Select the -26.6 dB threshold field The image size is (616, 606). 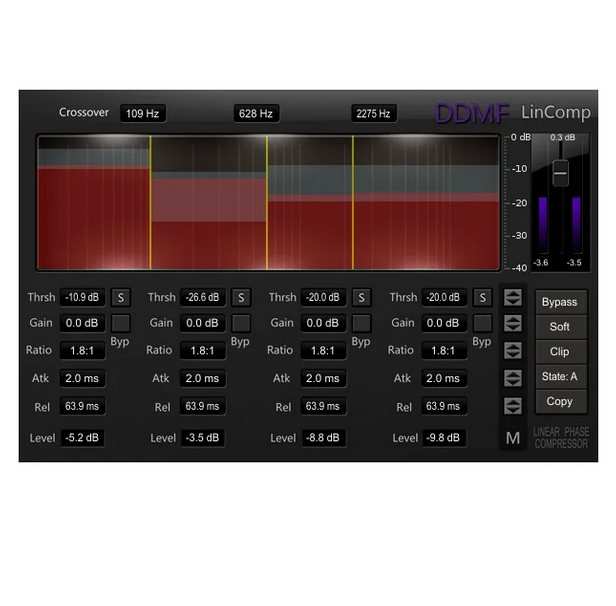pyautogui.click(x=203, y=297)
